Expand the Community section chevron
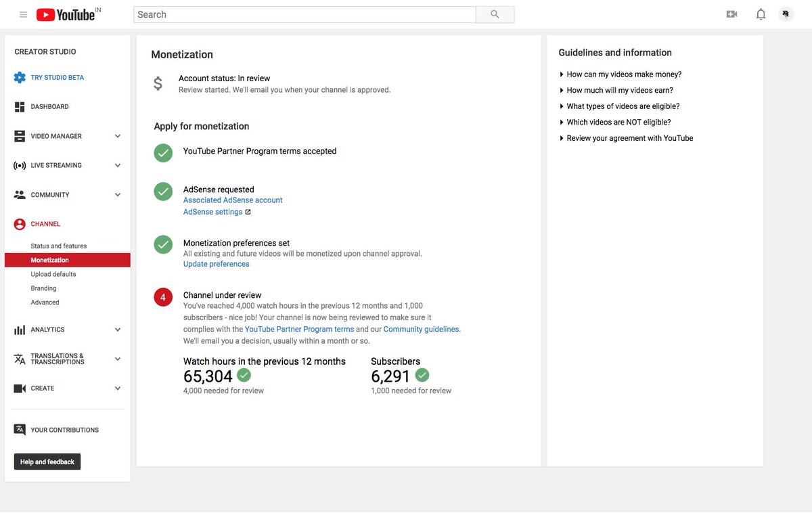This screenshot has height=513, width=812. [x=118, y=195]
